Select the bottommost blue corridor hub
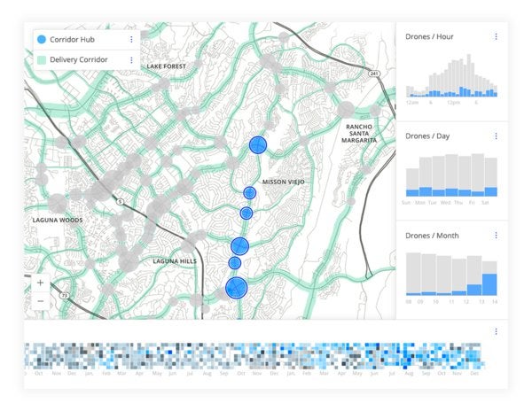This screenshot has width=532, height=411. click(x=236, y=287)
